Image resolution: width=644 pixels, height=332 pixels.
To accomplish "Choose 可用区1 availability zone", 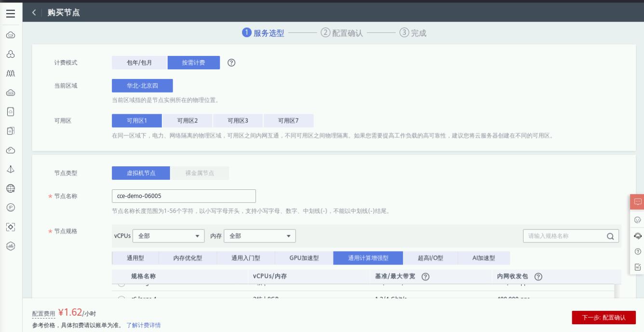I will (x=137, y=120).
